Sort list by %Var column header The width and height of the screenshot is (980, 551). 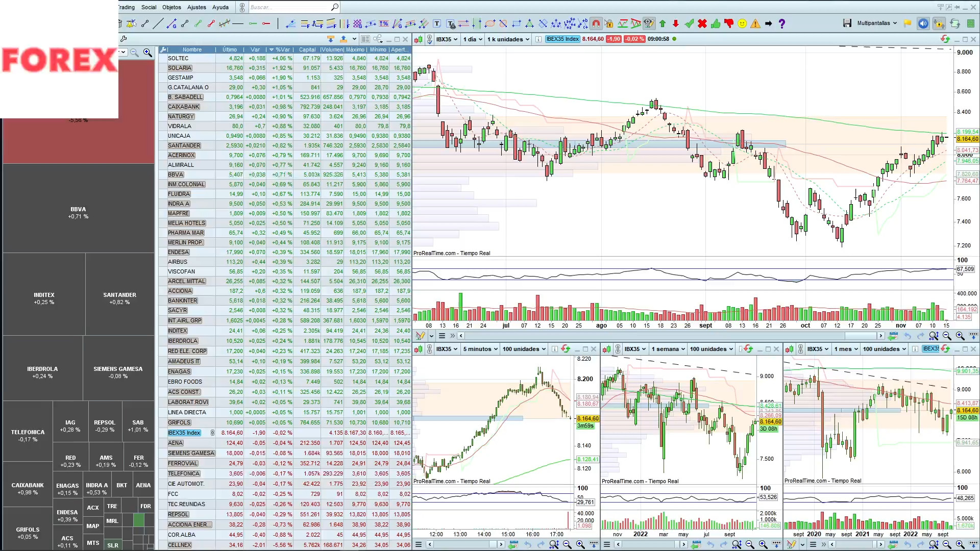coord(282,49)
